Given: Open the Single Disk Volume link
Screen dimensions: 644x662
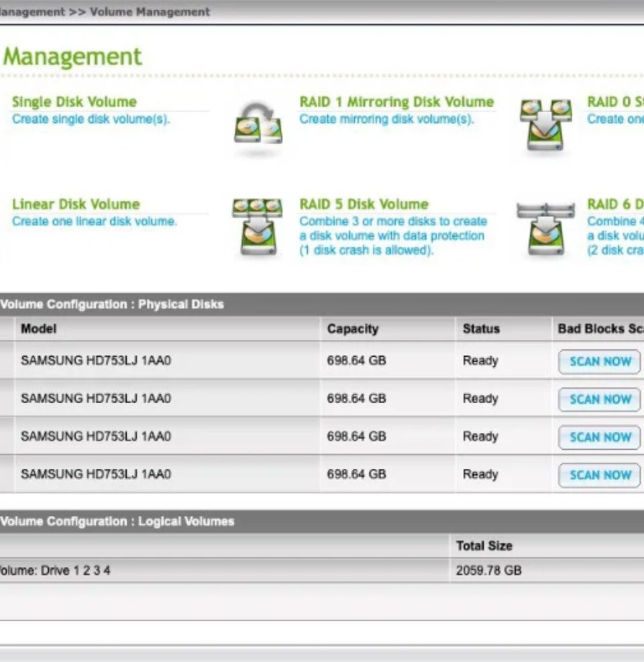Looking at the screenshot, I should (x=74, y=102).
